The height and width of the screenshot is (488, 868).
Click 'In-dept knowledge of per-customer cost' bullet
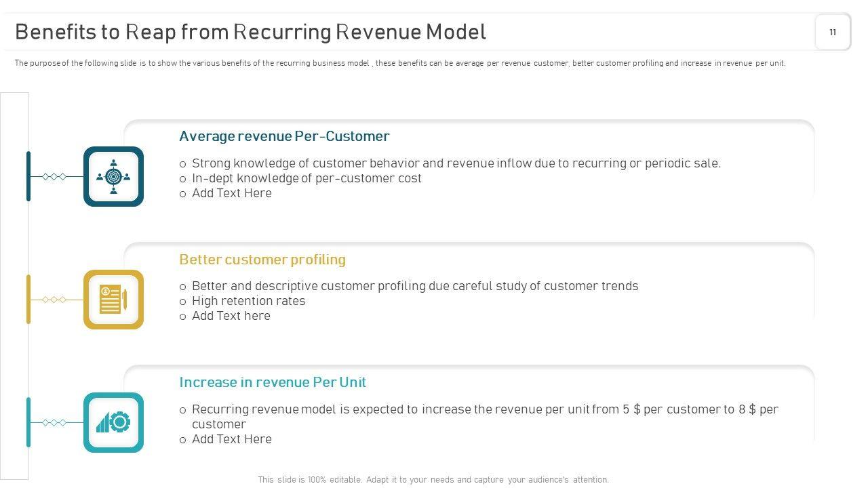tap(307, 178)
